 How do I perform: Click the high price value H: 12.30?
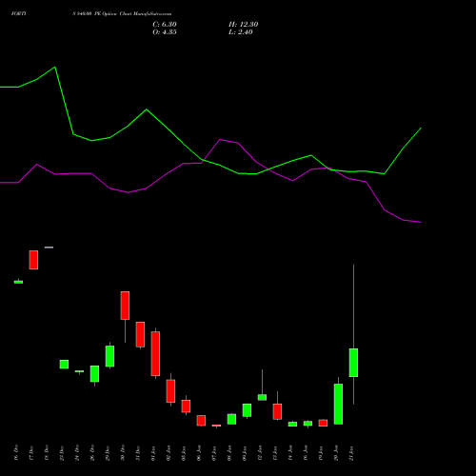(243, 25)
